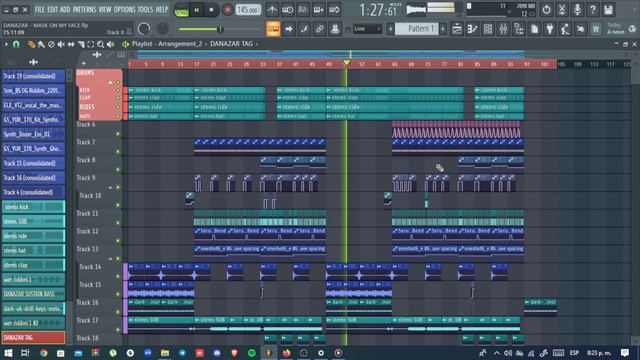This screenshot has height=360, width=640.
Task: Click the 1:27:61 time display
Action: tap(378, 10)
